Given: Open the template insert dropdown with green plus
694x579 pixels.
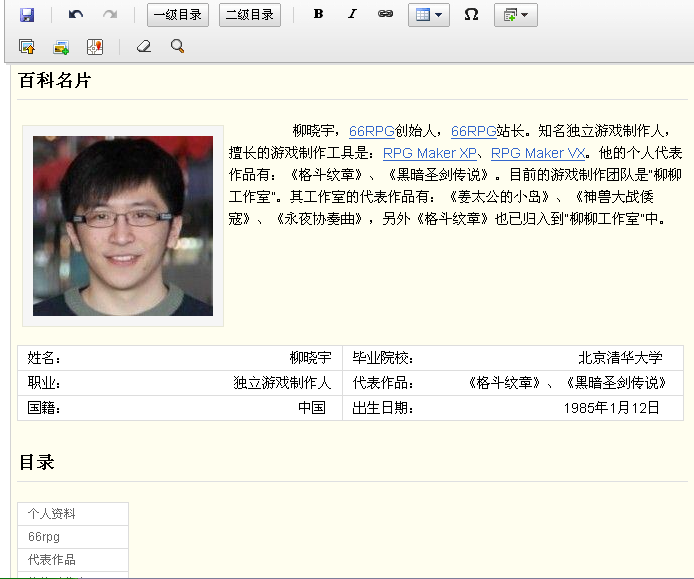Looking at the screenshot, I should (x=516, y=15).
